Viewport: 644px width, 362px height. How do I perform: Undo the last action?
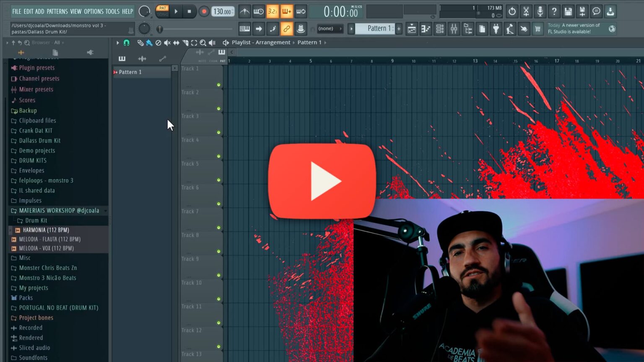pyautogui.click(x=512, y=11)
